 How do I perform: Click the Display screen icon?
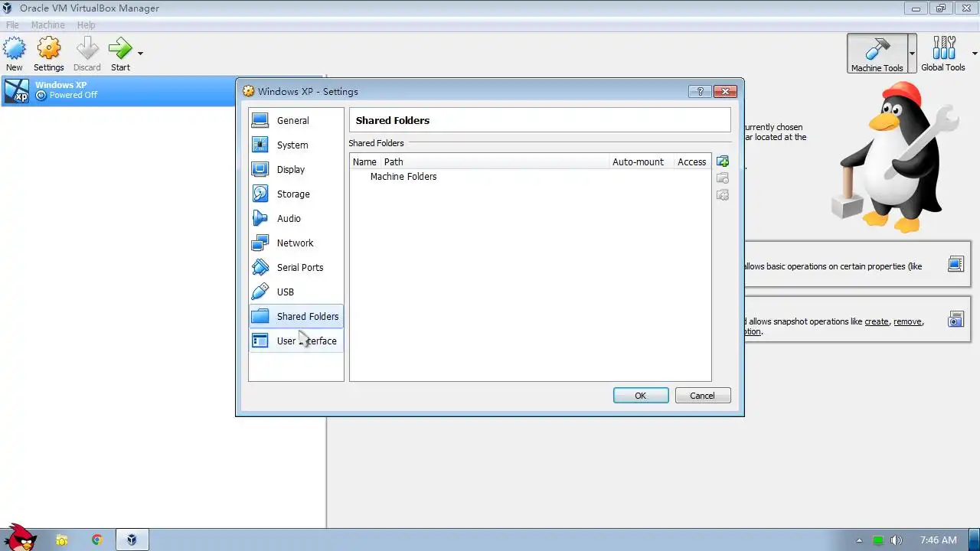coord(260,169)
